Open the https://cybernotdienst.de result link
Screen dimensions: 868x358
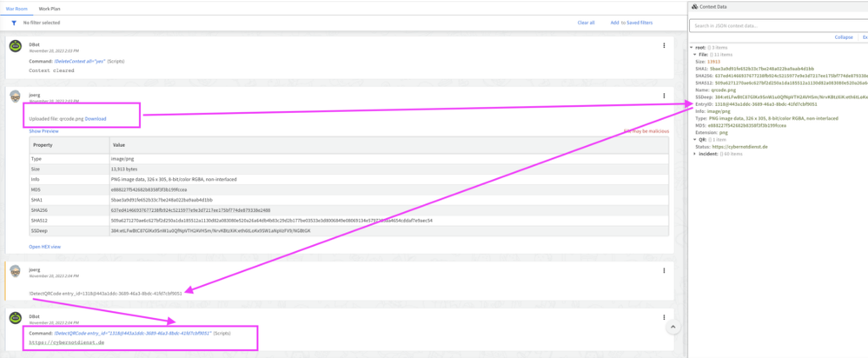pyautogui.click(x=66, y=342)
